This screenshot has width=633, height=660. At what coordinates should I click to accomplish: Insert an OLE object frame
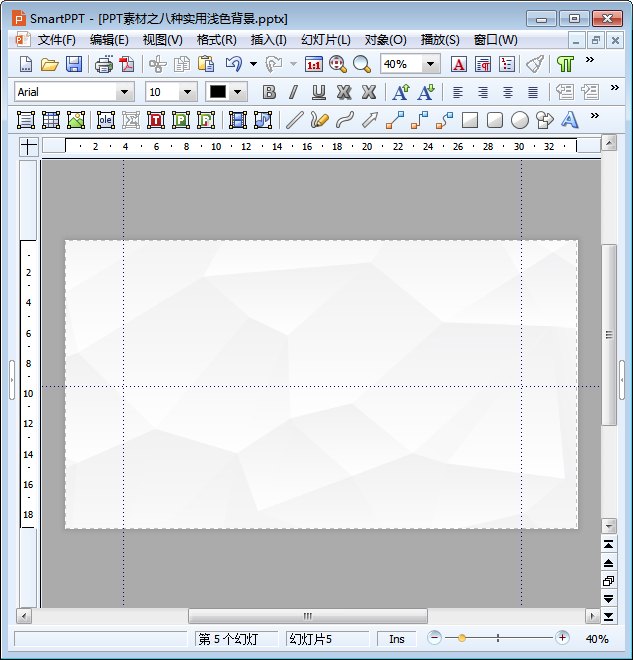(x=106, y=120)
